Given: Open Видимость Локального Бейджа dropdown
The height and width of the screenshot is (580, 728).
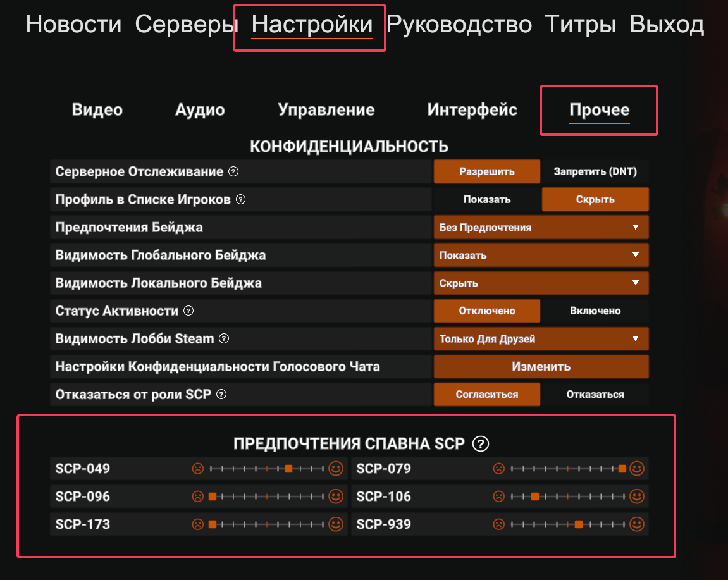Looking at the screenshot, I should [541, 283].
